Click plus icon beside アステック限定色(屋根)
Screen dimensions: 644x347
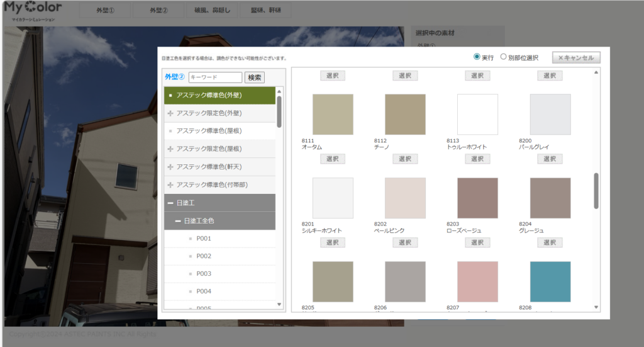point(170,149)
